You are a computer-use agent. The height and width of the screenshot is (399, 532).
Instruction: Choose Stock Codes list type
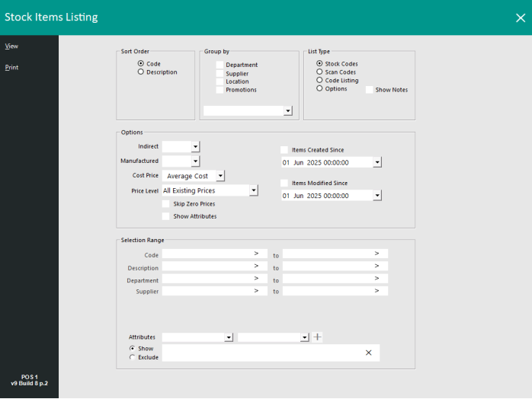[319, 63]
